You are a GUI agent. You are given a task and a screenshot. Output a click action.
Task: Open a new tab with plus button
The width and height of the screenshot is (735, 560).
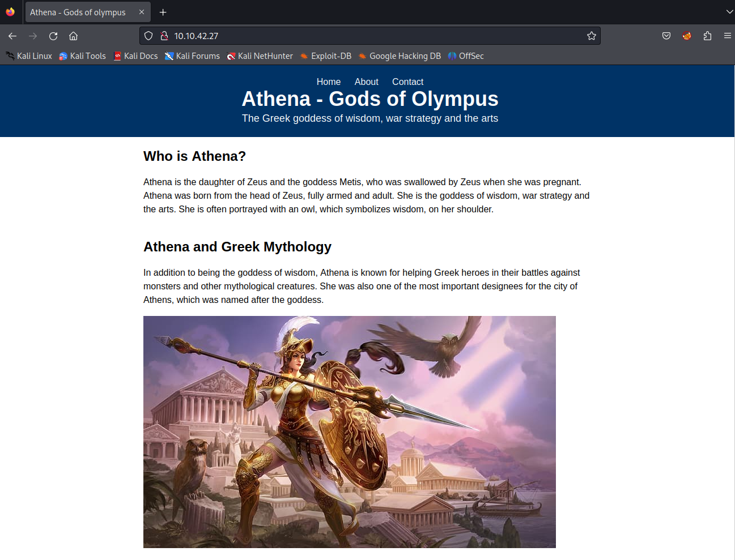tap(163, 12)
